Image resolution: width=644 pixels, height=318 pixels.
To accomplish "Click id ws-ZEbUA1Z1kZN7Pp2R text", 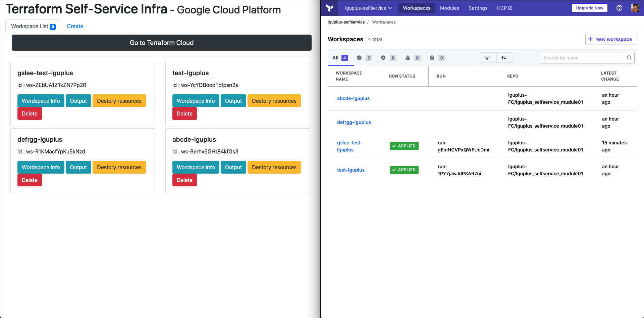I will pyautogui.click(x=52, y=85).
